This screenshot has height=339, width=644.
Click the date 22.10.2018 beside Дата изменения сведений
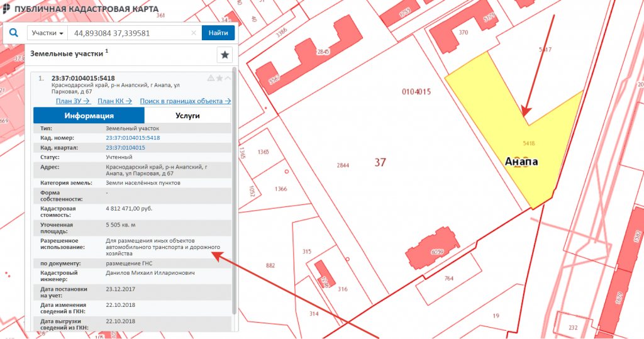point(120,305)
